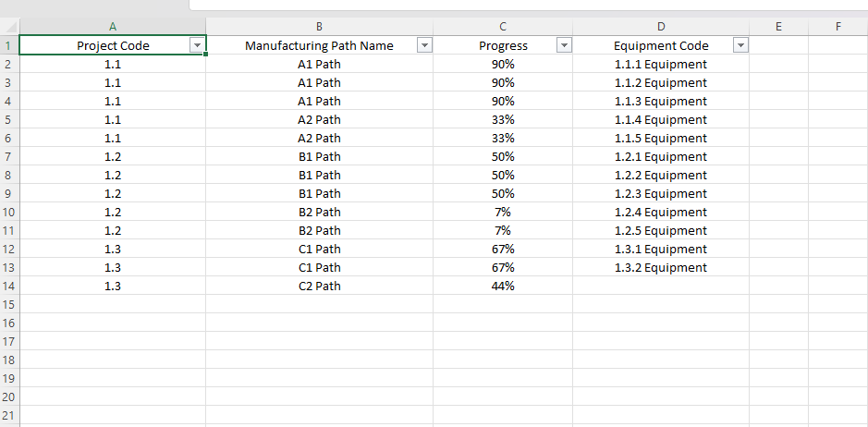Select the cell 1.2.4 Equipment
868x427 pixels.
coord(661,213)
